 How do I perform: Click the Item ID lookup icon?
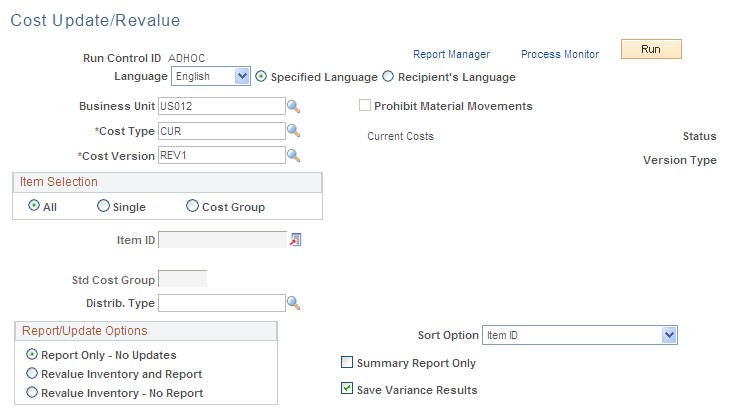coord(295,240)
